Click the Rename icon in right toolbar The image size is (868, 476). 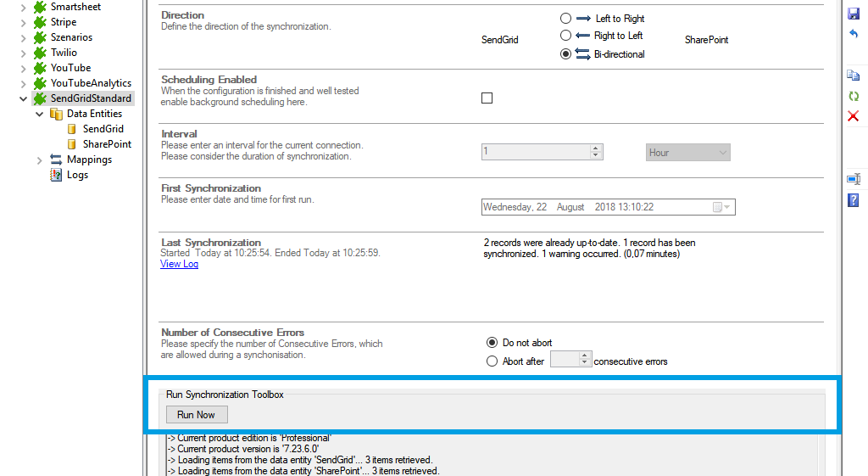(854, 179)
